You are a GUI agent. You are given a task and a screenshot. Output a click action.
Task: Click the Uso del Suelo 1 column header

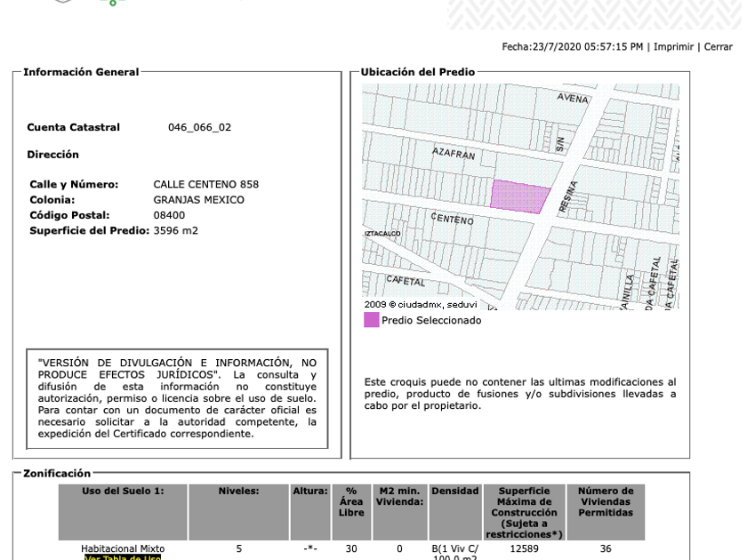click(x=123, y=512)
